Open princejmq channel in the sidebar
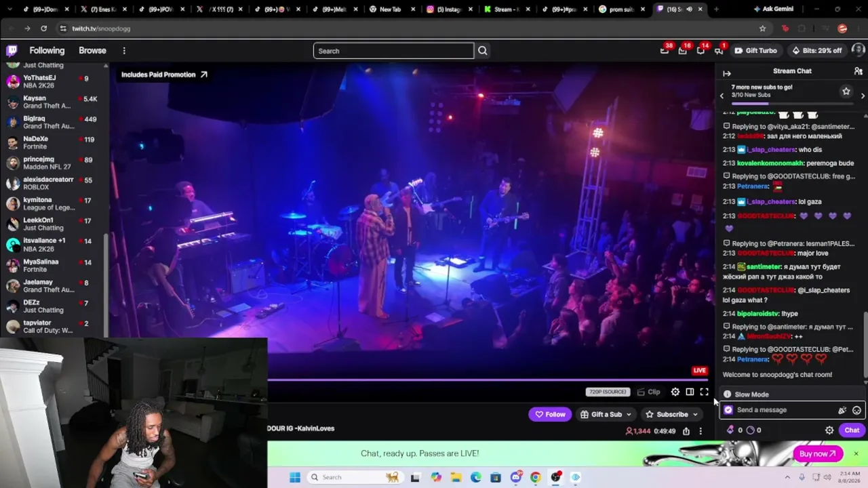Screen dimensions: 868x488 tap(54, 163)
